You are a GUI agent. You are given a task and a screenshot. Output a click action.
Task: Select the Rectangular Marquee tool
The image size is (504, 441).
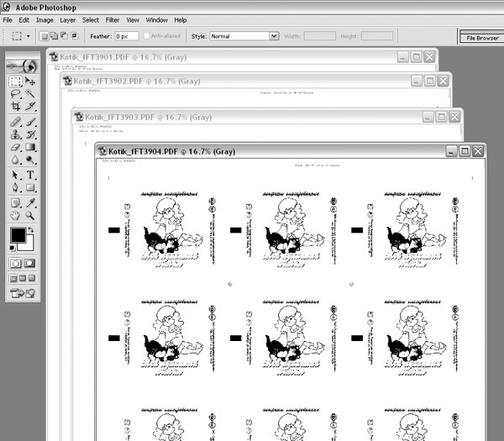point(15,81)
